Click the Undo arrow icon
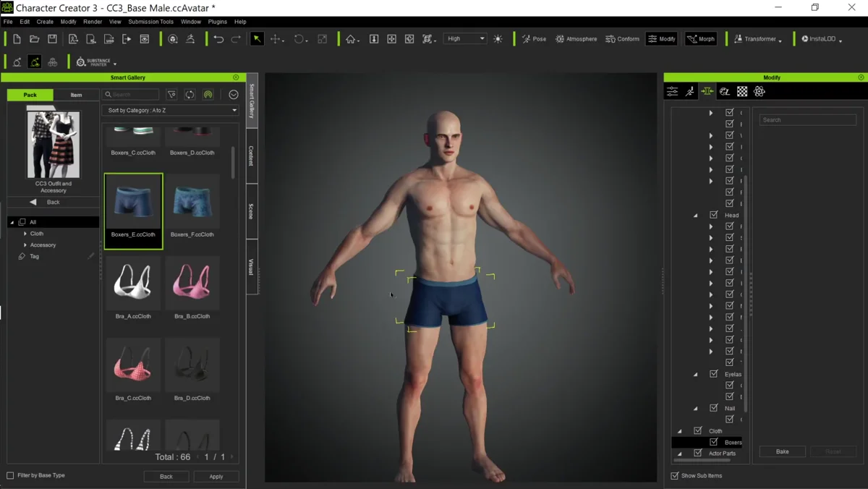 [x=218, y=39]
